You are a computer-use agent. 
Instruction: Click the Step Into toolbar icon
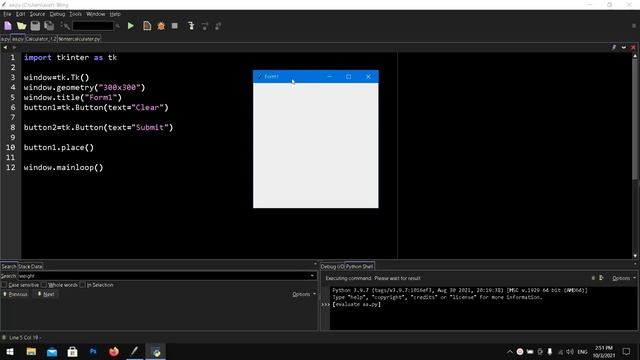tap(191, 26)
